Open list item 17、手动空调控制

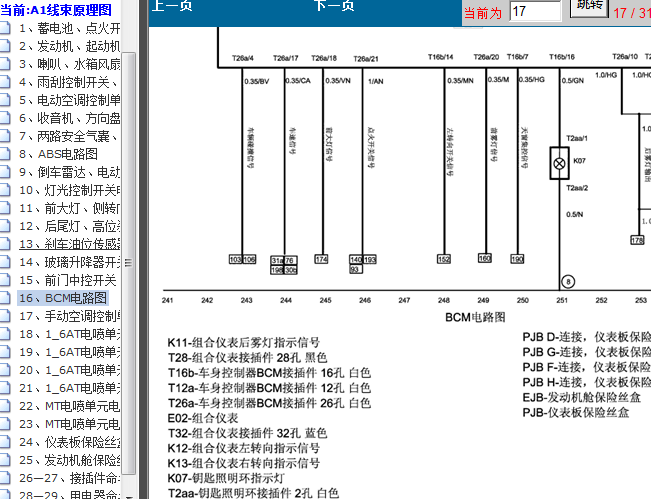69,316
